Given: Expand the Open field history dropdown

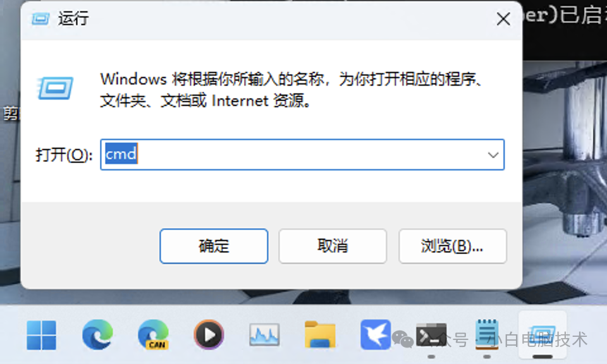Looking at the screenshot, I should (x=493, y=155).
